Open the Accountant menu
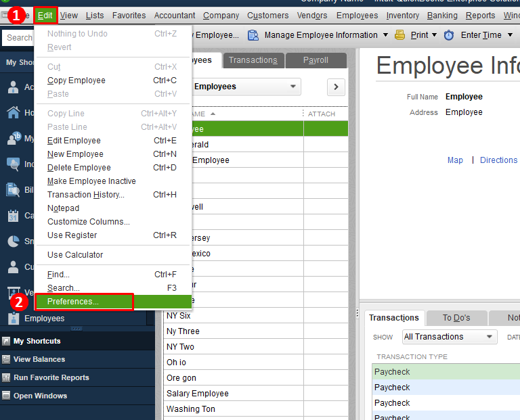The width and height of the screenshot is (520, 420). 175,16
